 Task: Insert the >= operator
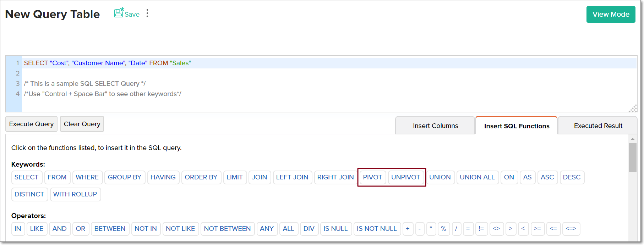tap(537, 229)
